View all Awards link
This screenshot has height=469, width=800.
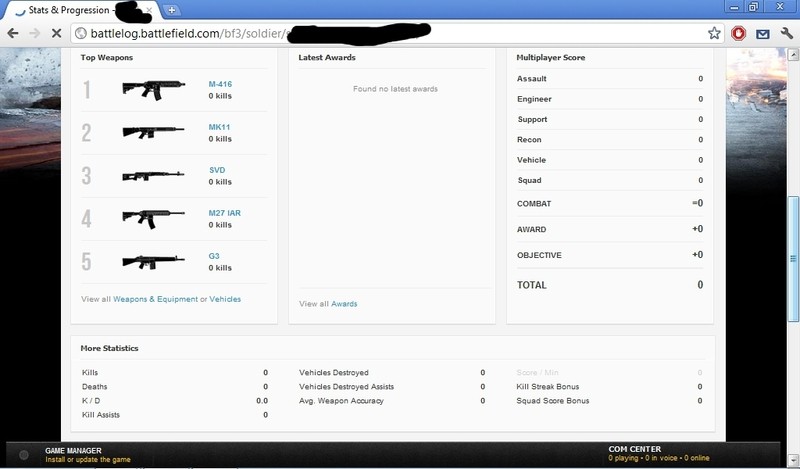click(x=343, y=304)
